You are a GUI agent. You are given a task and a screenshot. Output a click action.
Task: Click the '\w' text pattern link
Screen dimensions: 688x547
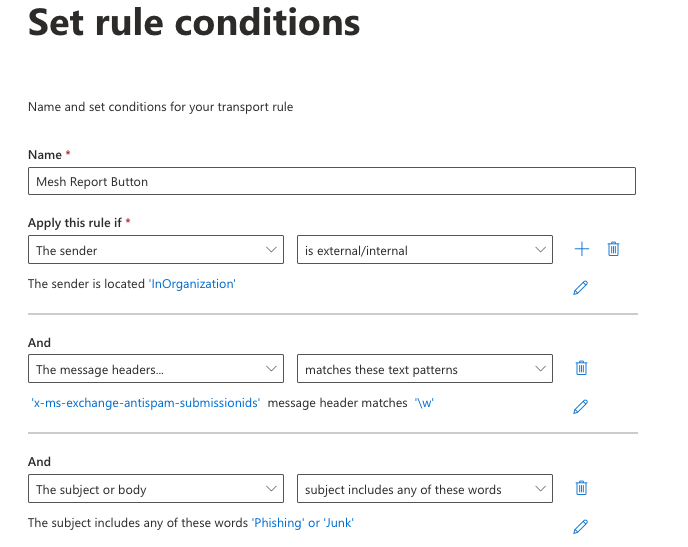coord(424,403)
